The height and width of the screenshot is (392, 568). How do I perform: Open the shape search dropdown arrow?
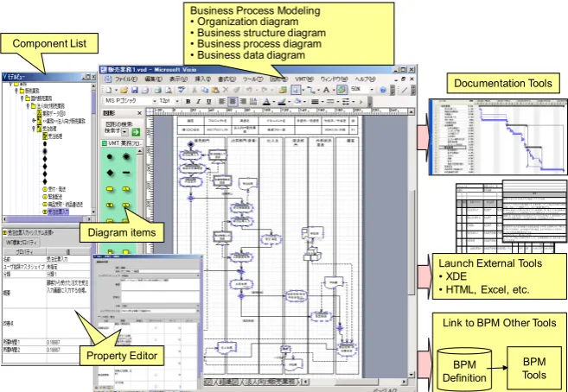(124, 132)
